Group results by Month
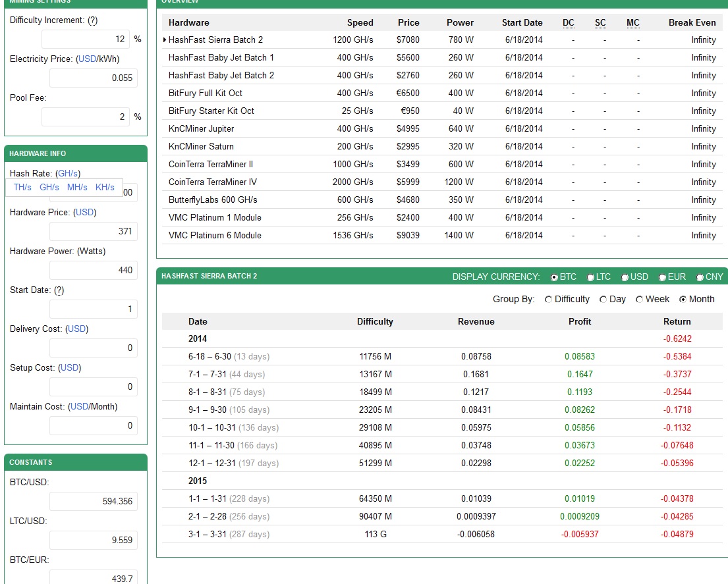728x584 pixels. click(683, 300)
